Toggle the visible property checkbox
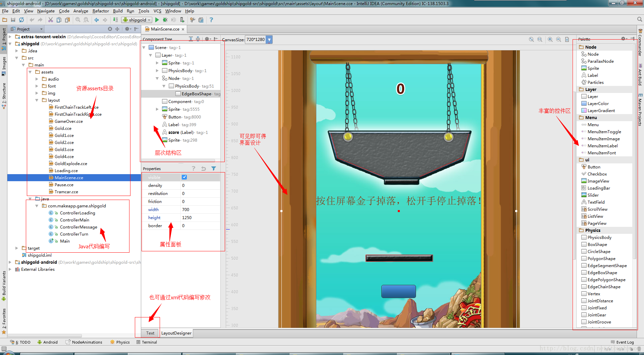The width and height of the screenshot is (644, 355). (184, 177)
